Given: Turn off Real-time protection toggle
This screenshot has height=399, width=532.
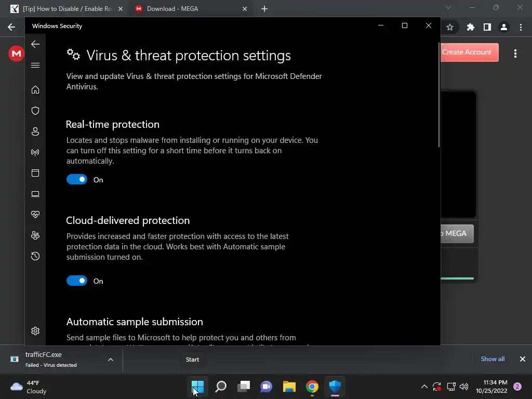Looking at the screenshot, I should [x=77, y=179].
